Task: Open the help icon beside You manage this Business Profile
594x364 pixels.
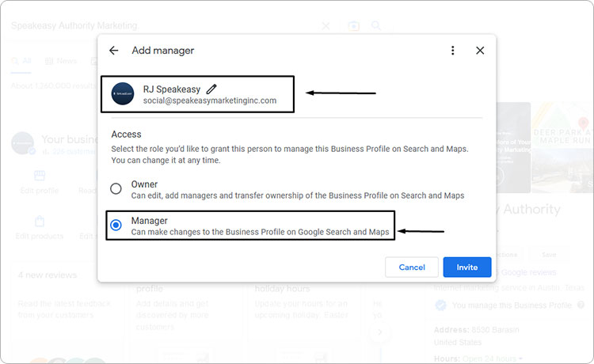Action: click(581, 305)
